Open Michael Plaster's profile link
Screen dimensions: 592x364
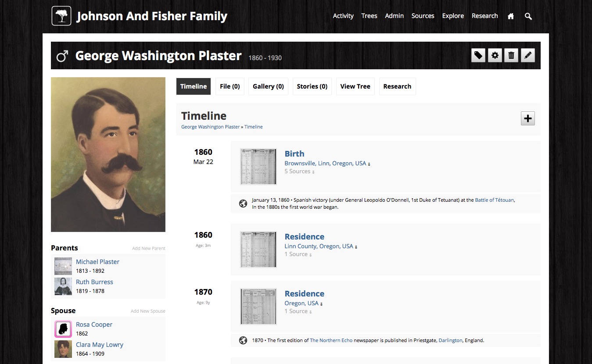point(97,262)
